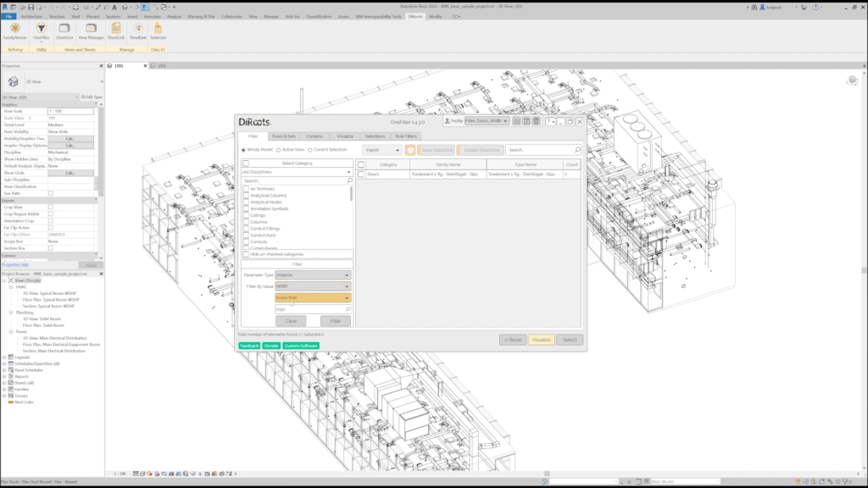Open the 'is less than' condition dropdown

tap(313, 297)
